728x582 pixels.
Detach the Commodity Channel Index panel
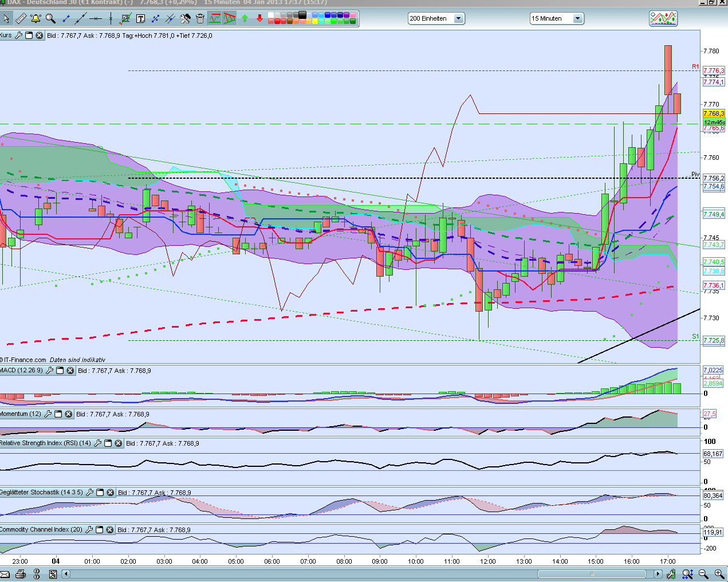(x=99, y=530)
